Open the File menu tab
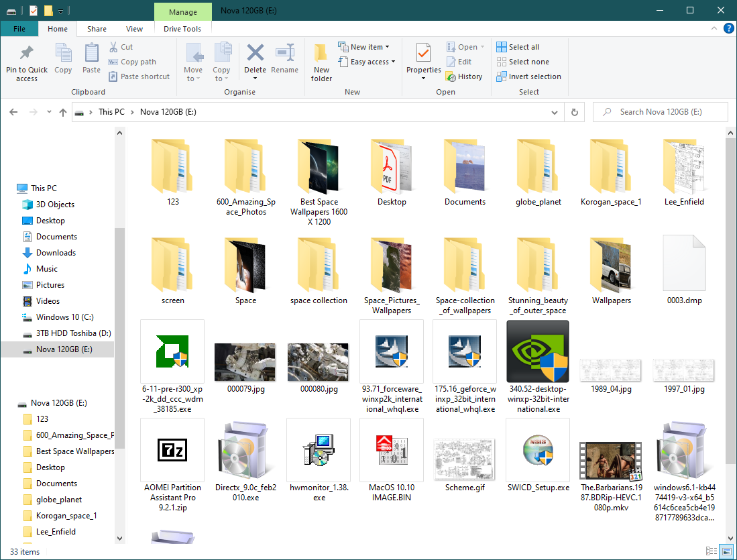This screenshot has height=560, width=737. pos(19,29)
